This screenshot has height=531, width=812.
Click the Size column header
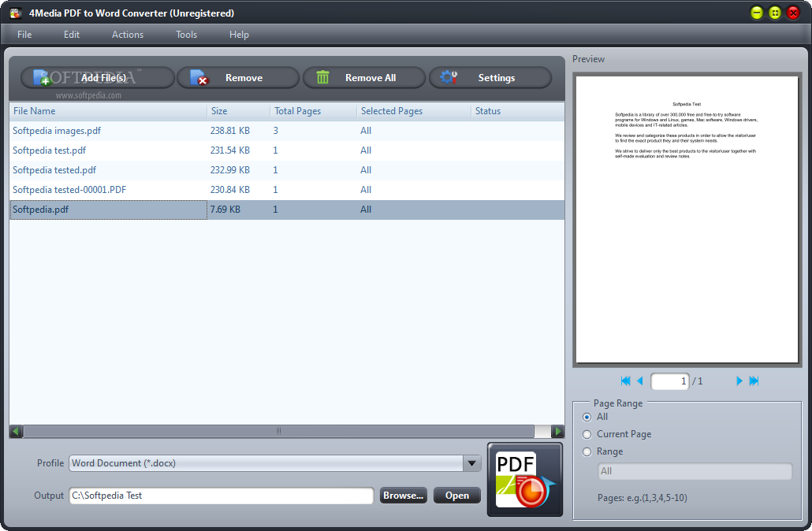tap(239, 111)
